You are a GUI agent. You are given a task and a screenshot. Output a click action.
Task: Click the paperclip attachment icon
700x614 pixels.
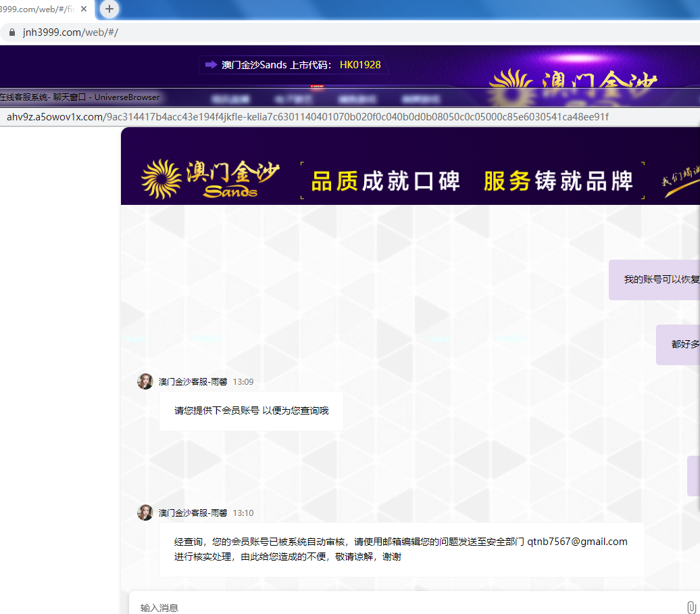[691, 607]
